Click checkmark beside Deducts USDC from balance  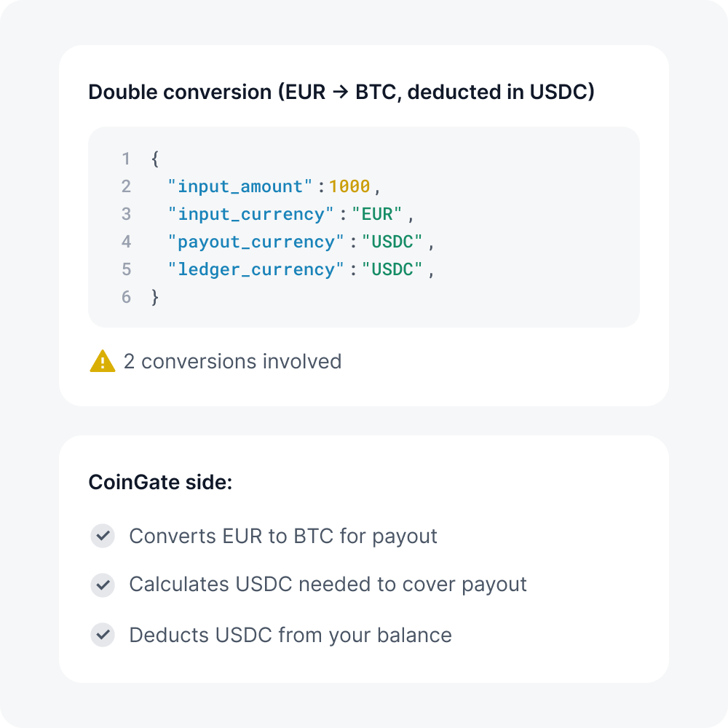tap(103, 635)
